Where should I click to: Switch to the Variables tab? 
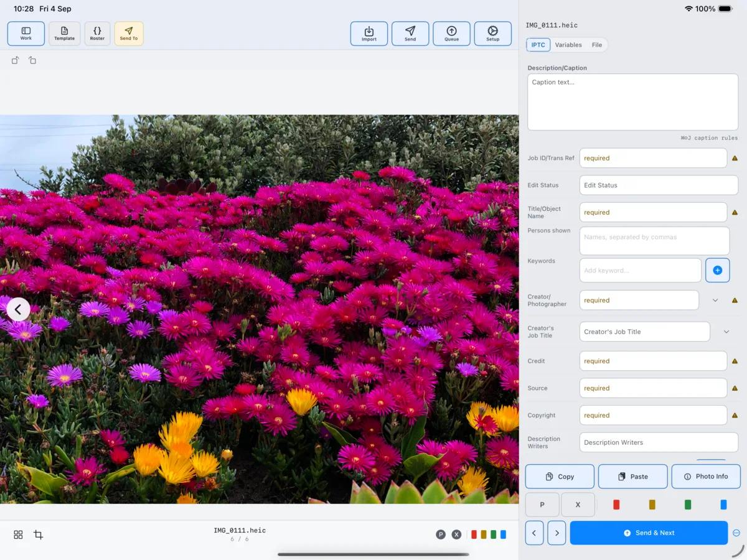(568, 45)
